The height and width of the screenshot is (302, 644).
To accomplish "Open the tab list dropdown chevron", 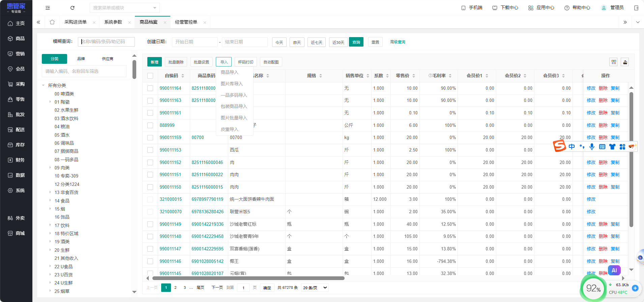I will point(638,22).
